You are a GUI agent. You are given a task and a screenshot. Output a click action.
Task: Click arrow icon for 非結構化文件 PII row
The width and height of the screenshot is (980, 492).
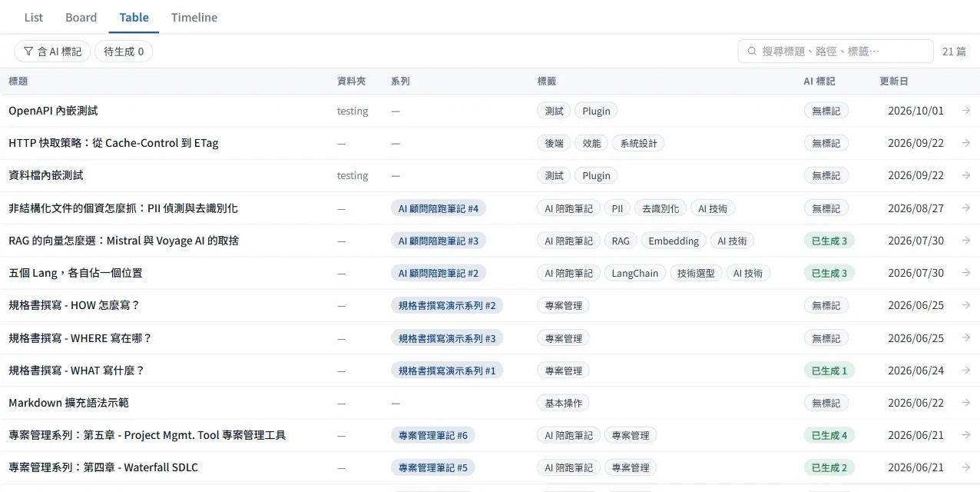965,208
